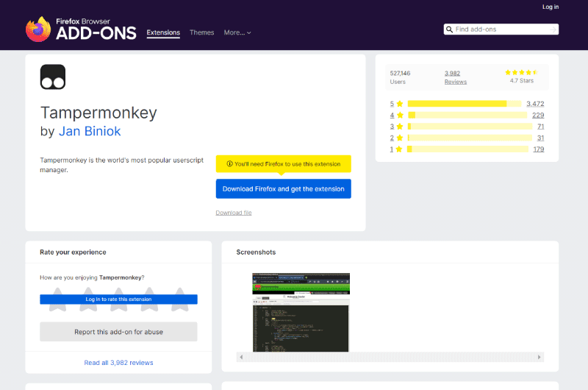Click the fifth rating star
588x390 pixels.
[180, 299]
